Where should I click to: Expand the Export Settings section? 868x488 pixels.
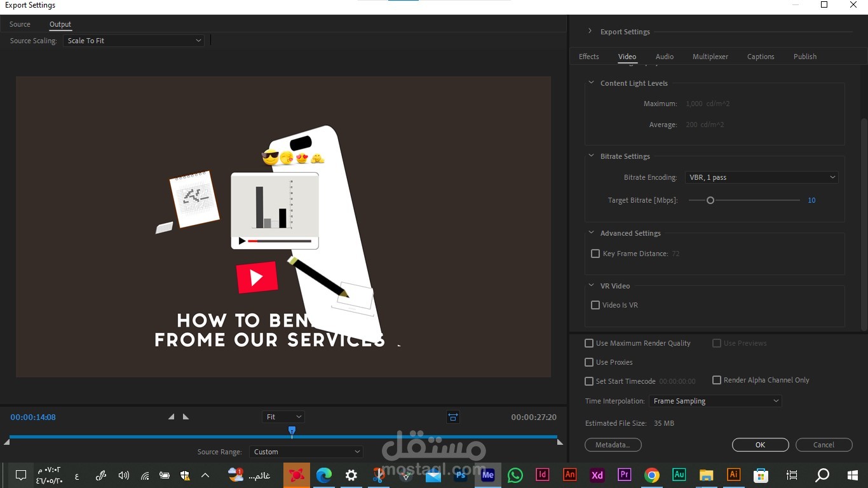(x=590, y=31)
